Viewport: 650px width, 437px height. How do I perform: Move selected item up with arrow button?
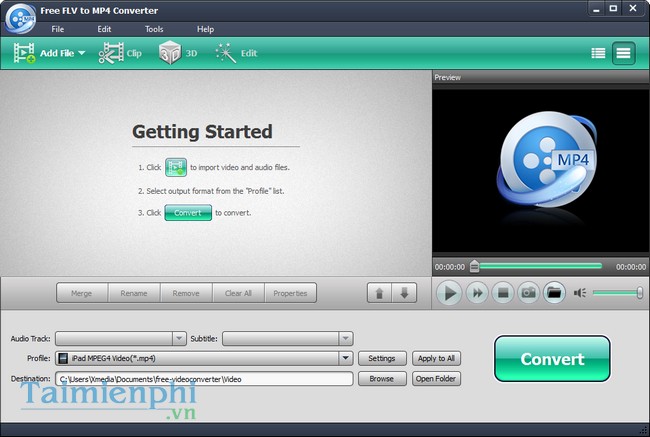point(379,293)
